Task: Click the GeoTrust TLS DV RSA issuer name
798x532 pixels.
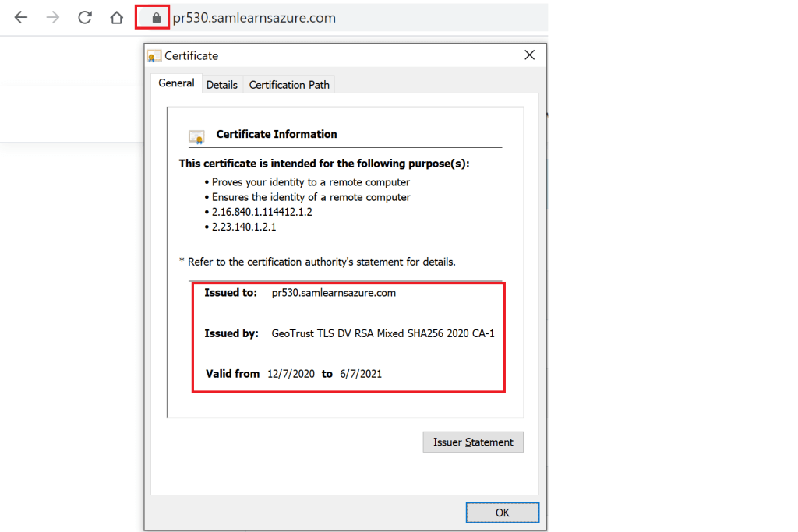Action: click(x=383, y=333)
